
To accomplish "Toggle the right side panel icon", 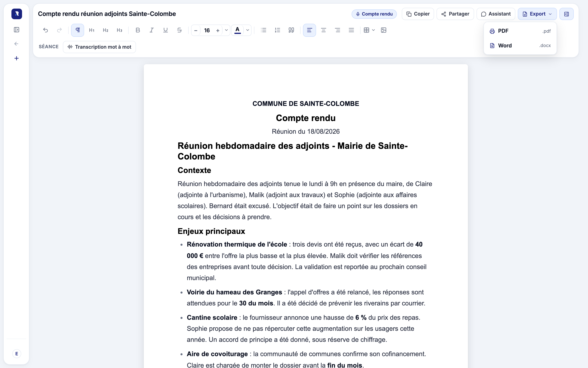I will click(567, 14).
